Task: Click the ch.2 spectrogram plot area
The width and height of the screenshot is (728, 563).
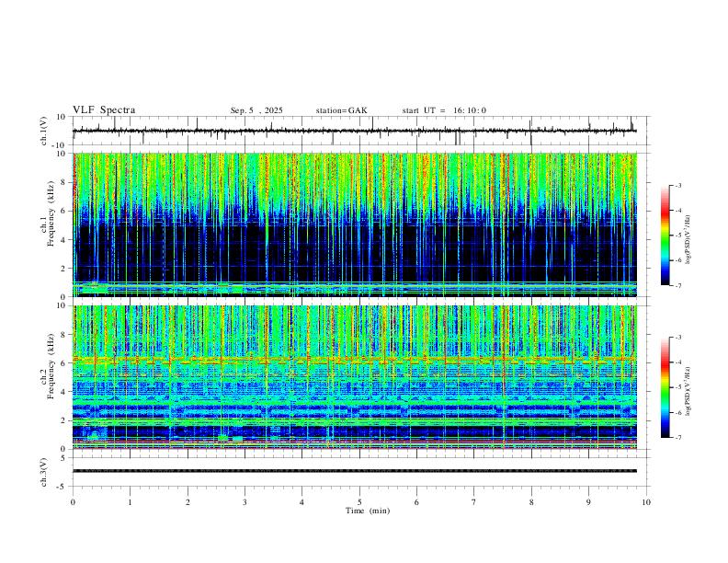Action: coord(355,377)
